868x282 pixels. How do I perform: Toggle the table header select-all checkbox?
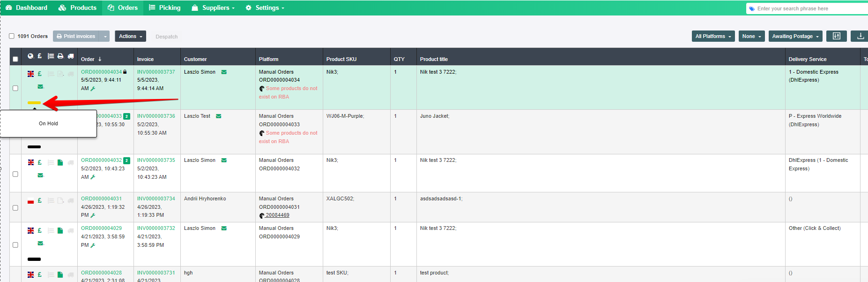(15, 59)
